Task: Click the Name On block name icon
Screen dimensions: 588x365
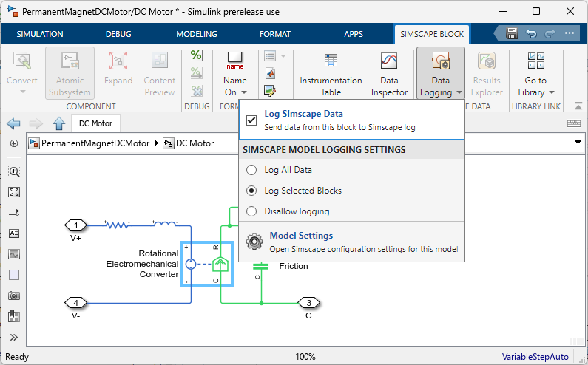Action: (x=235, y=61)
